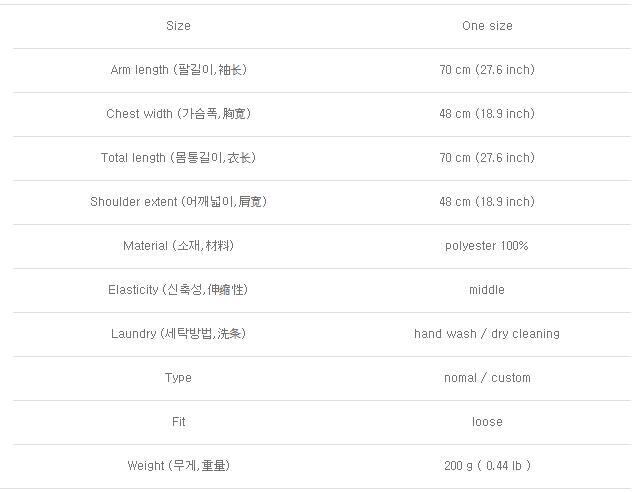Screen dimensions: 635x493
Task: Click the chest width value "48 cm (18.9 inch)"
Action: tap(487, 114)
